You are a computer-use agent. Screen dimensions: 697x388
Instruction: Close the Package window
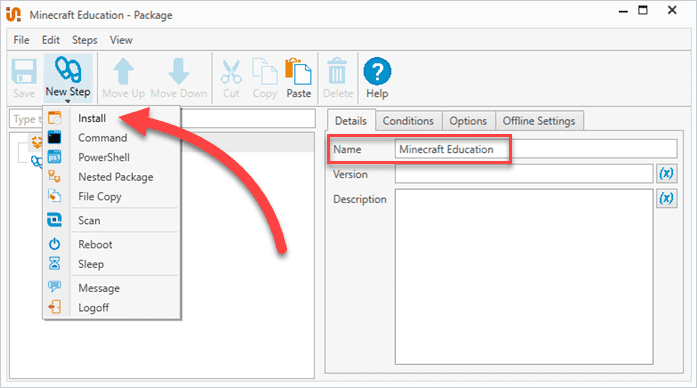coord(672,10)
